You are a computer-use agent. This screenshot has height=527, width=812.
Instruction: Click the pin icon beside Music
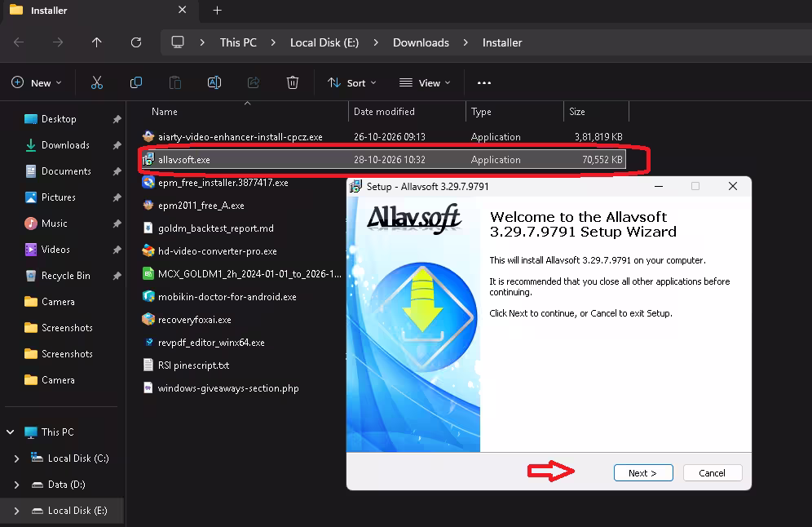tap(117, 224)
